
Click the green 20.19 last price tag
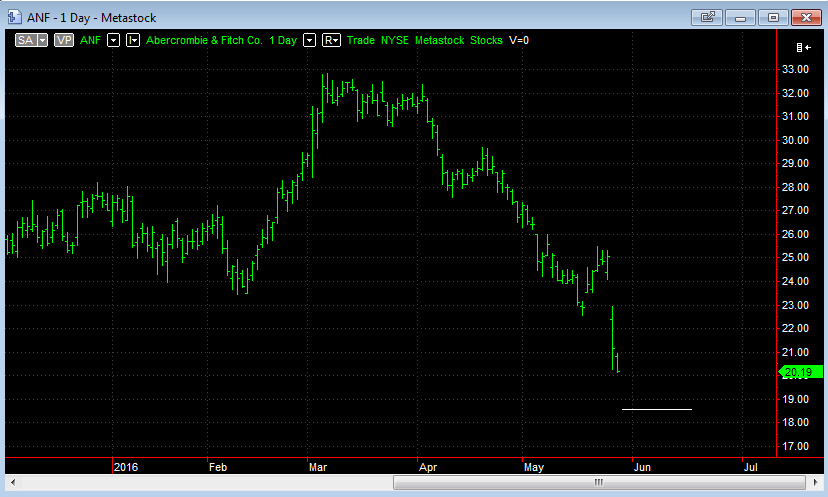point(801,372)
